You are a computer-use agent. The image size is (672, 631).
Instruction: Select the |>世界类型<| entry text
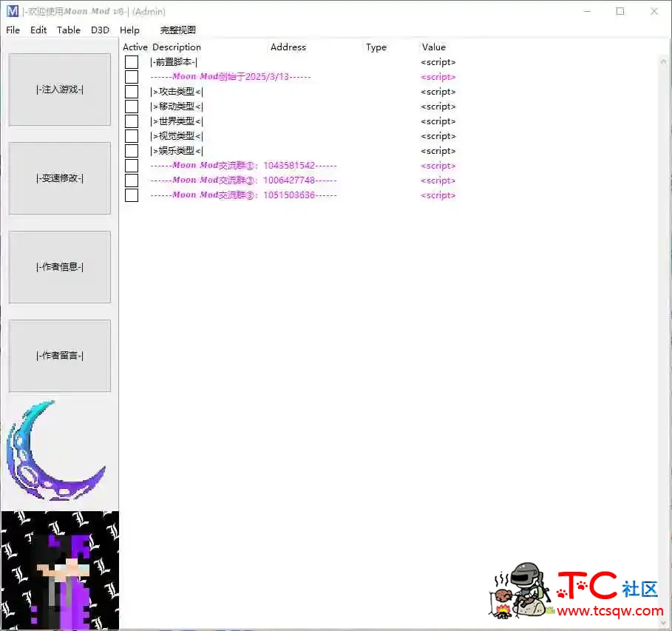point(177,121)
